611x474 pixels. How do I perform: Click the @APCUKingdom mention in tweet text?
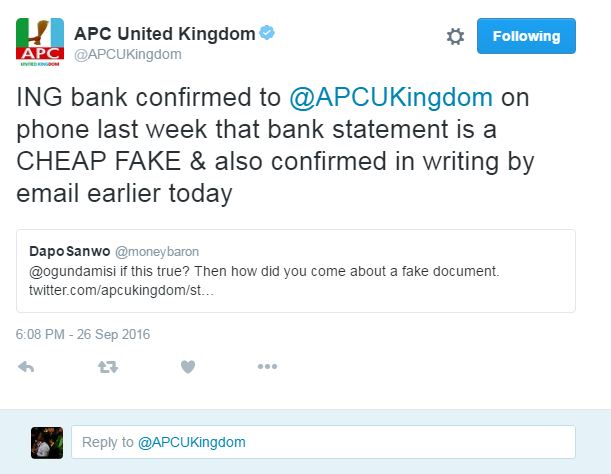click(391, 98)
